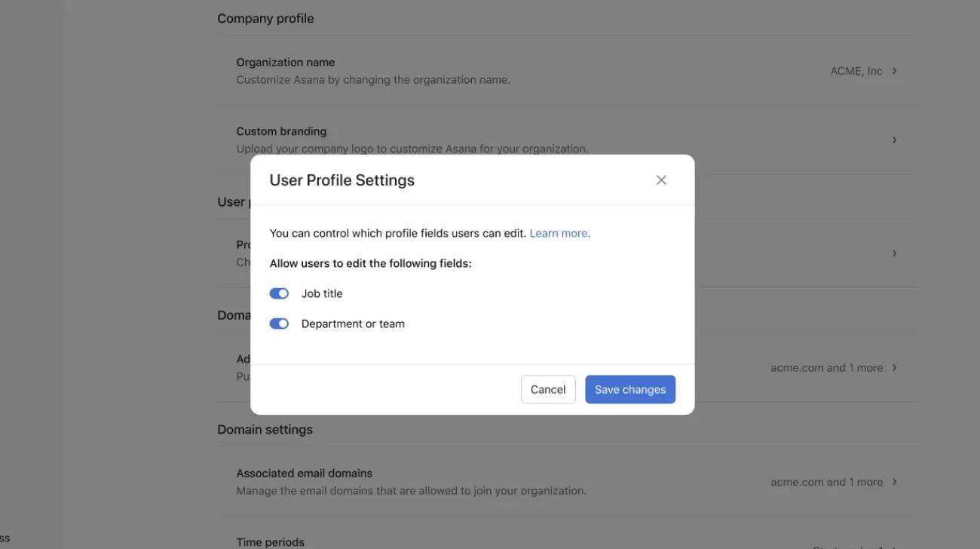Image resolution: width=980 pixels, height=549 pixels.
Task: Disable the Job title toggle
Action: [279, 293]
